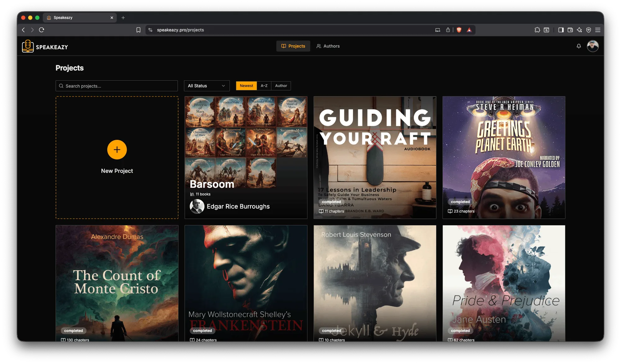Switch to the Projects nav tab

pyautogui.click(x=293, y=46)
